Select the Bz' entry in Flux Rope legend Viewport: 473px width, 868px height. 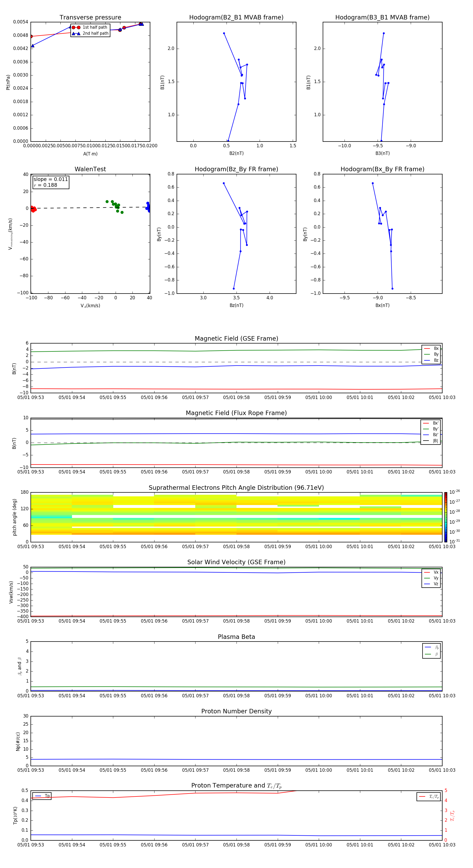tap(431, 435)
